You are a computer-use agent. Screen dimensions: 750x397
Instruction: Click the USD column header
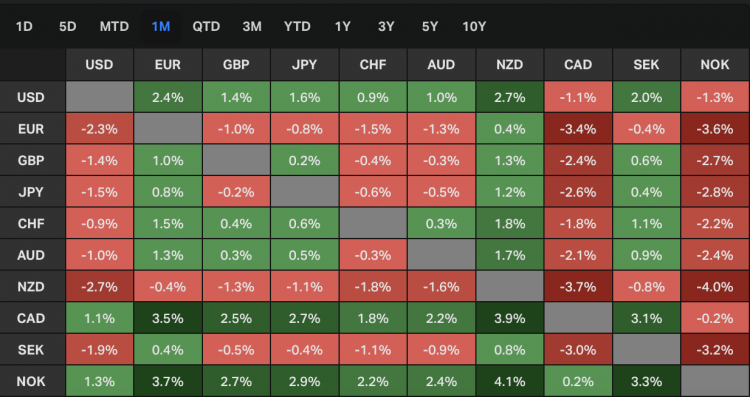click(x=99, y=65)
